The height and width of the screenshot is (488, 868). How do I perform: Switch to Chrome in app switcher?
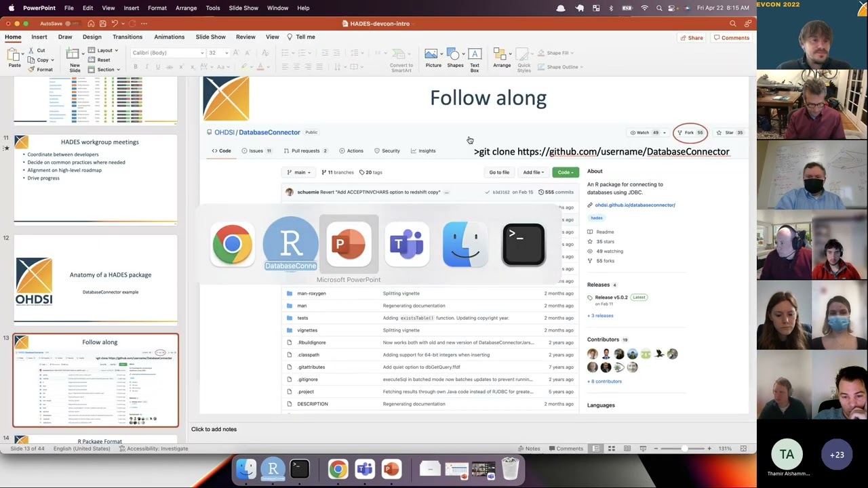(x=232, y=244)
